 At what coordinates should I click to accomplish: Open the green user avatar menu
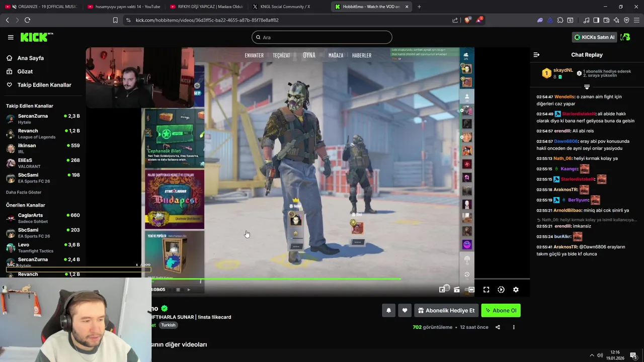point(625,37)
